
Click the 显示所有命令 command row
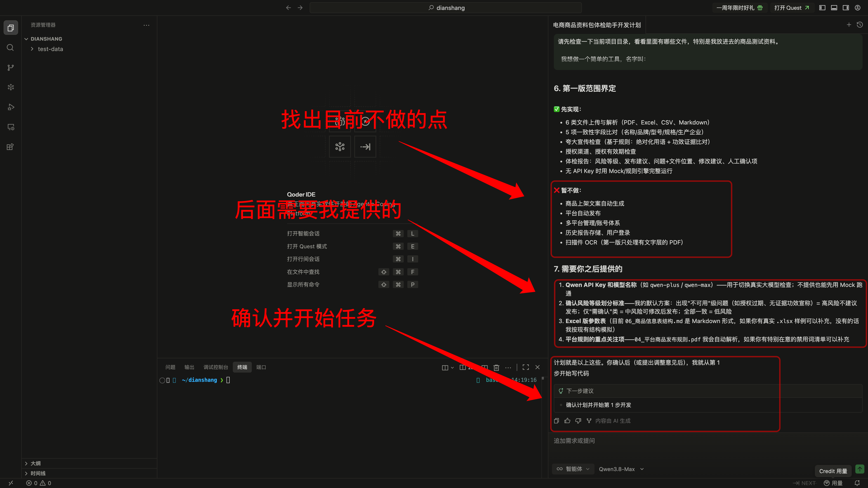coord(352,285)
